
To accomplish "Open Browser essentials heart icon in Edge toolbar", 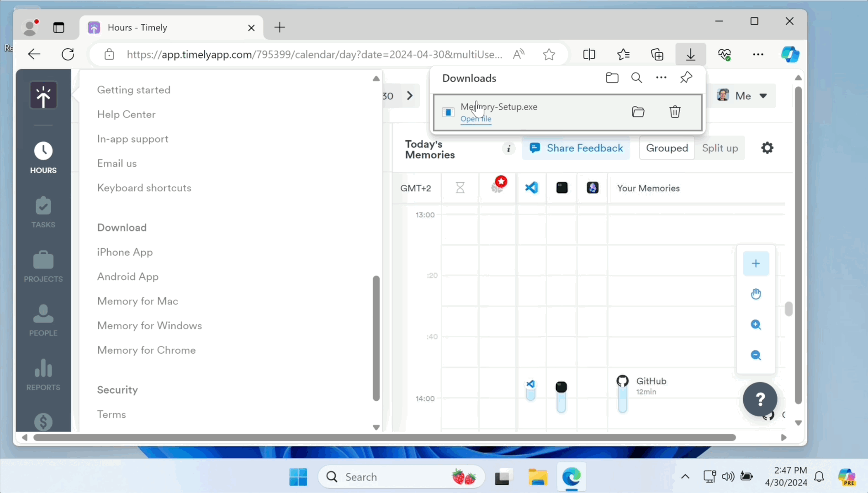I will (725, 54).
